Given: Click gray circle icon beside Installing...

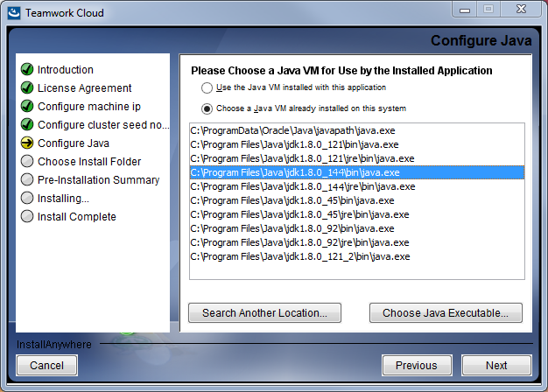Looking at the screenshot, I should [x=27, y=198].
